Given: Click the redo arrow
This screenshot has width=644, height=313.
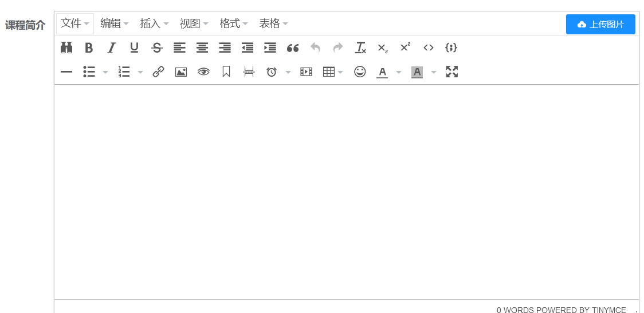Looking at the screenshot, I should click(x=337, y=48).
